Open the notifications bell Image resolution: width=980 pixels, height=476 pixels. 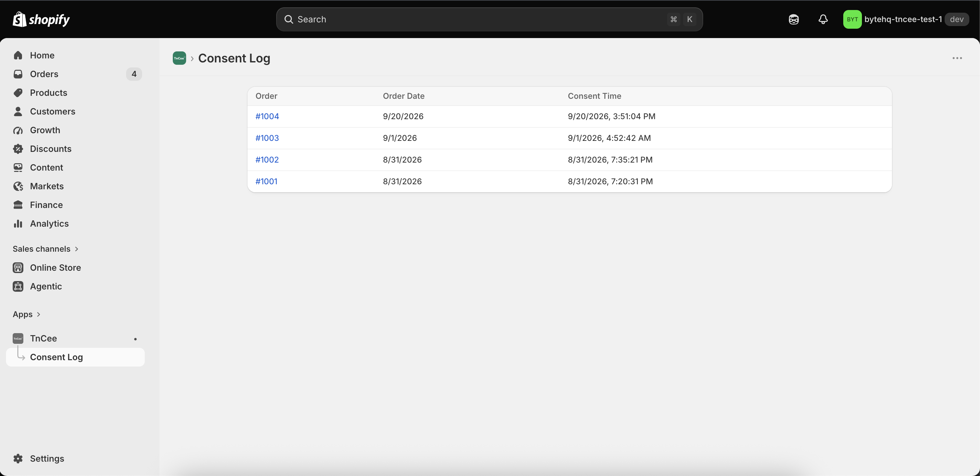[x=823, y=19]
